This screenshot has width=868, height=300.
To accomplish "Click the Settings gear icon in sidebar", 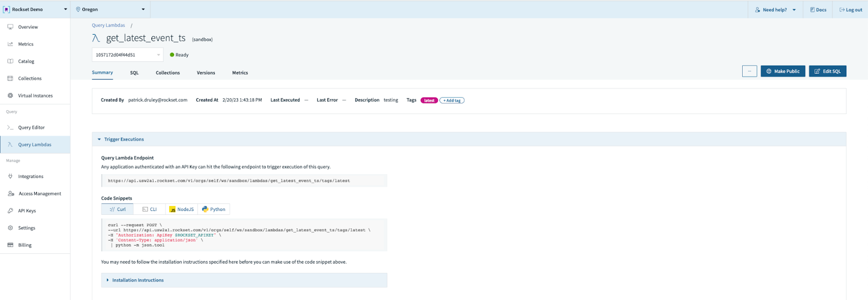I will click(x=10, y=228).
